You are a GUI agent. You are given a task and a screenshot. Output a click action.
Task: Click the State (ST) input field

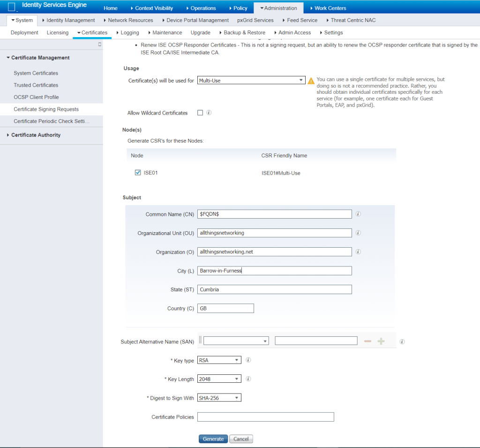coord(275,289)
